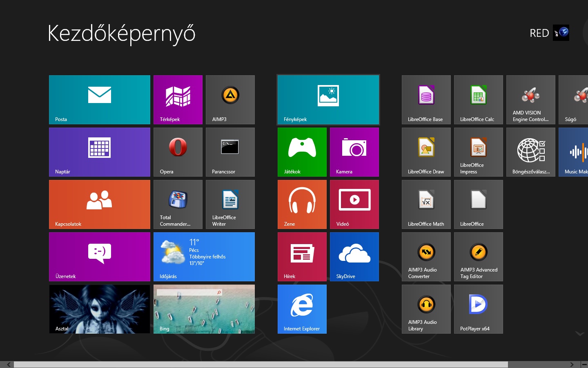
Task: Click the user account picture
Action: pos(561,33)
